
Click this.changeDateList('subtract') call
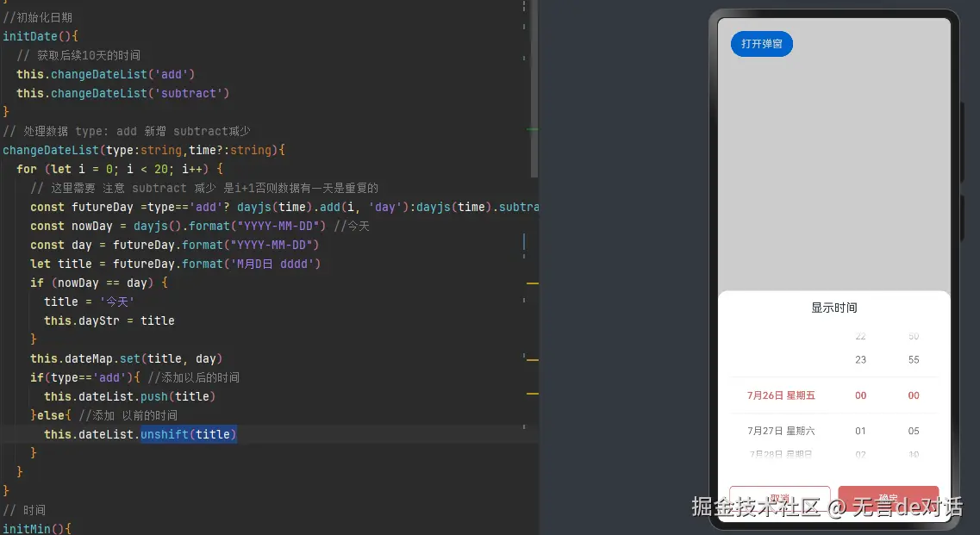(x=123, y=93)
